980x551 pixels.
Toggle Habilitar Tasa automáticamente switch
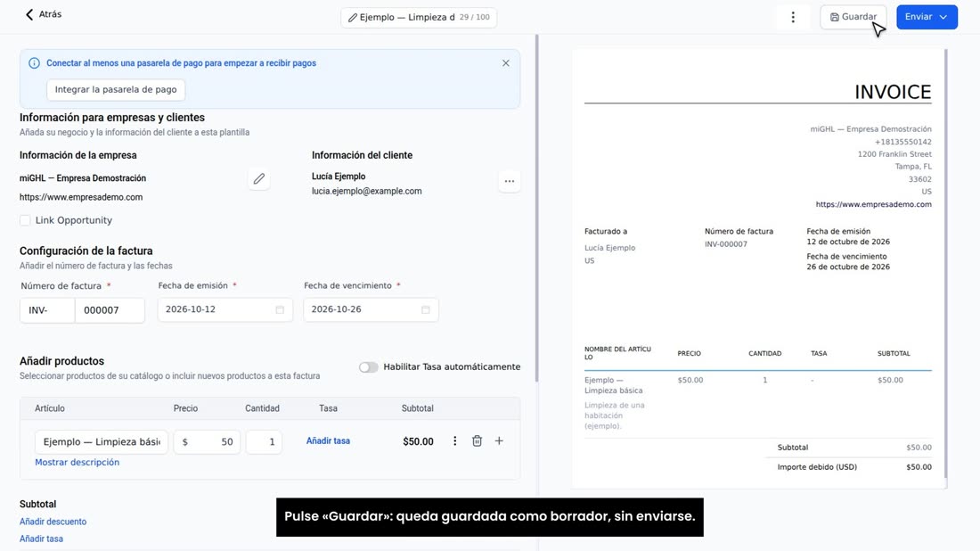368,367
